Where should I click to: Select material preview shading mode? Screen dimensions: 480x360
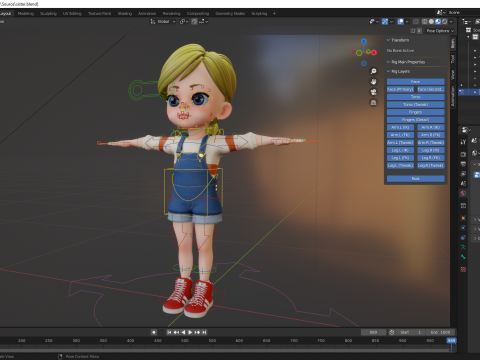pos(438,21)
